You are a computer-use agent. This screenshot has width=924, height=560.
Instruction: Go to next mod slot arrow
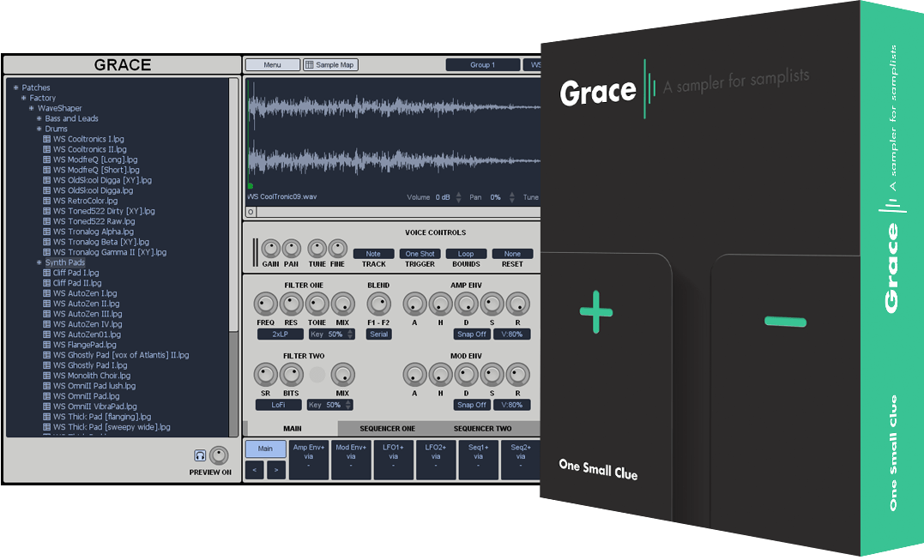[276, 470]
